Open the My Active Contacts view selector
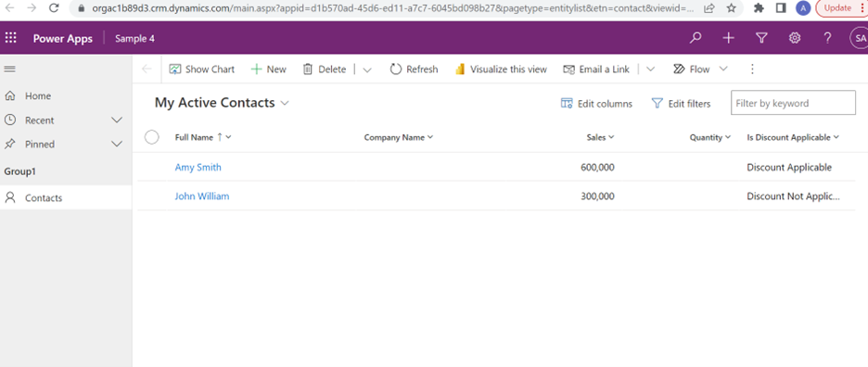Viewport: 868px width, 367px height. [222, 103]
